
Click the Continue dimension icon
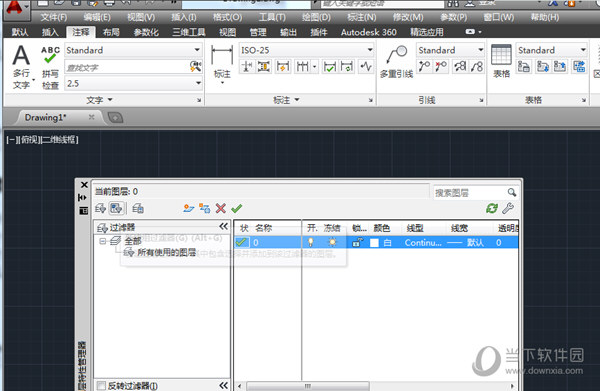click(x=303, y=67)
